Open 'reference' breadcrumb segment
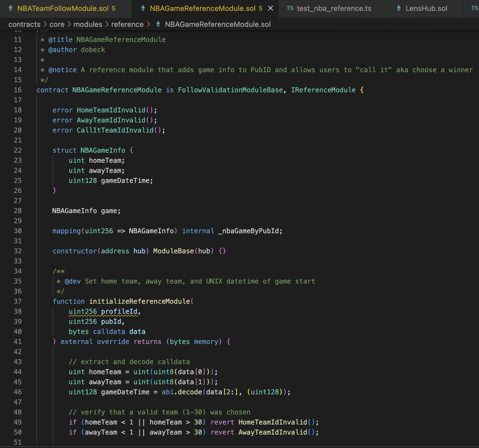This screenshot has height=448, width=479. pyautogui.click(x=127, y=24)
